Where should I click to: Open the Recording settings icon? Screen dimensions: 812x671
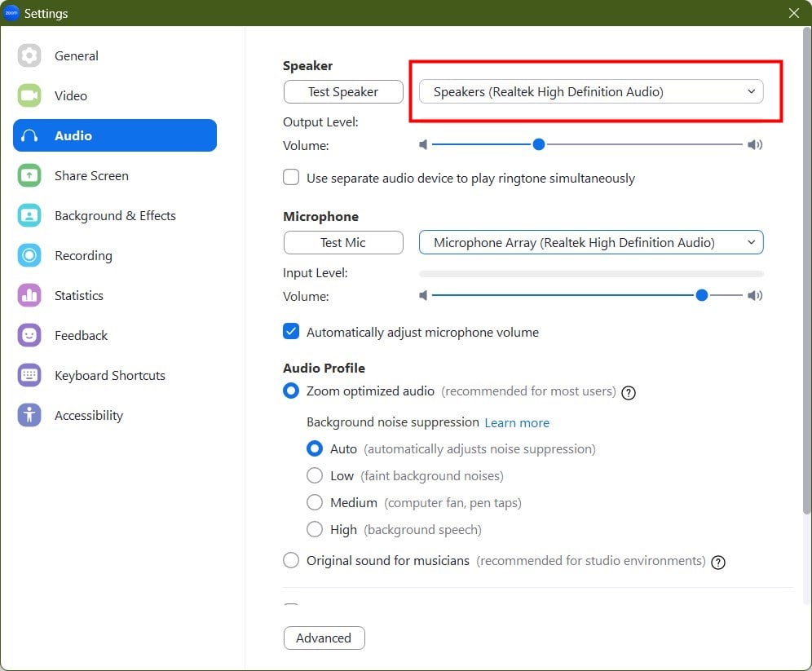[29, 255]
